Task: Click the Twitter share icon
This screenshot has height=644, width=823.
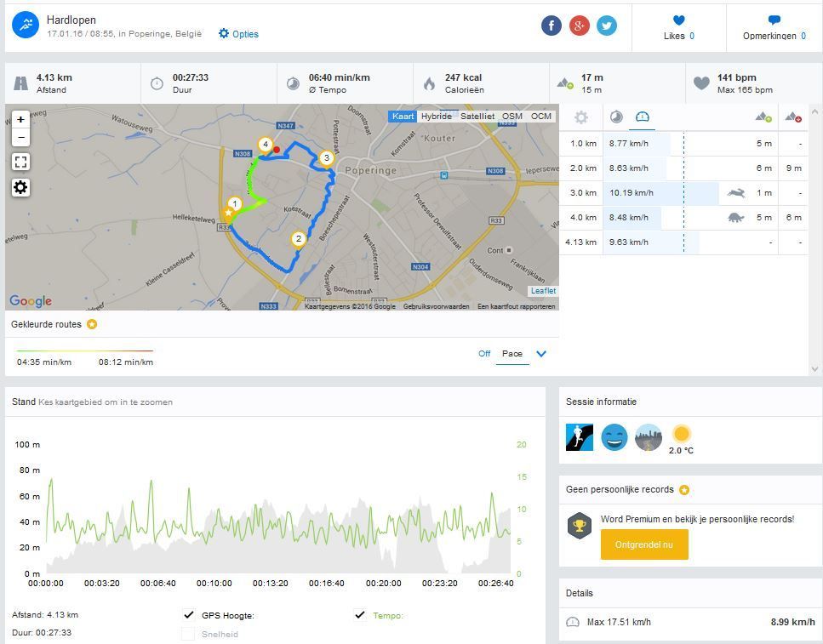Action: point(607,26)
